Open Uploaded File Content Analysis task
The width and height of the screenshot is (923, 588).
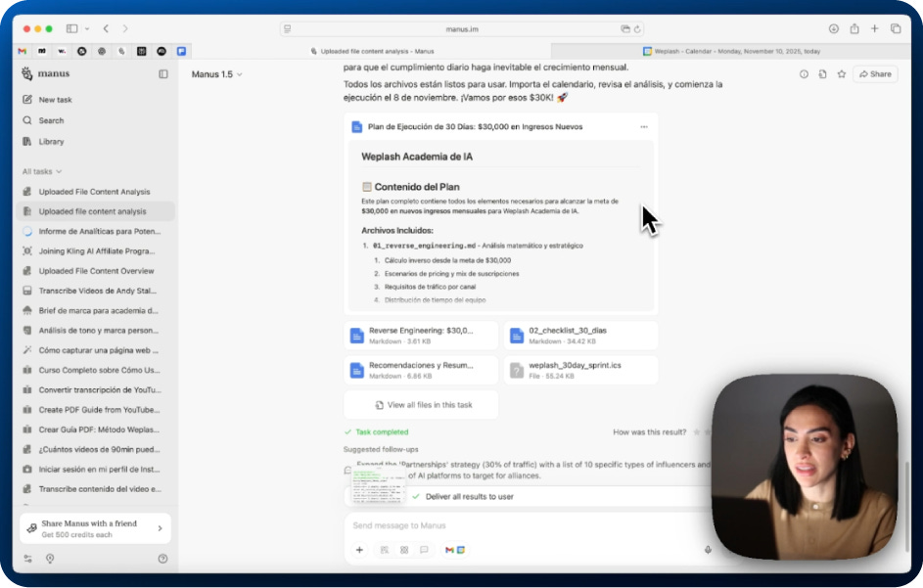coord(95,192)
